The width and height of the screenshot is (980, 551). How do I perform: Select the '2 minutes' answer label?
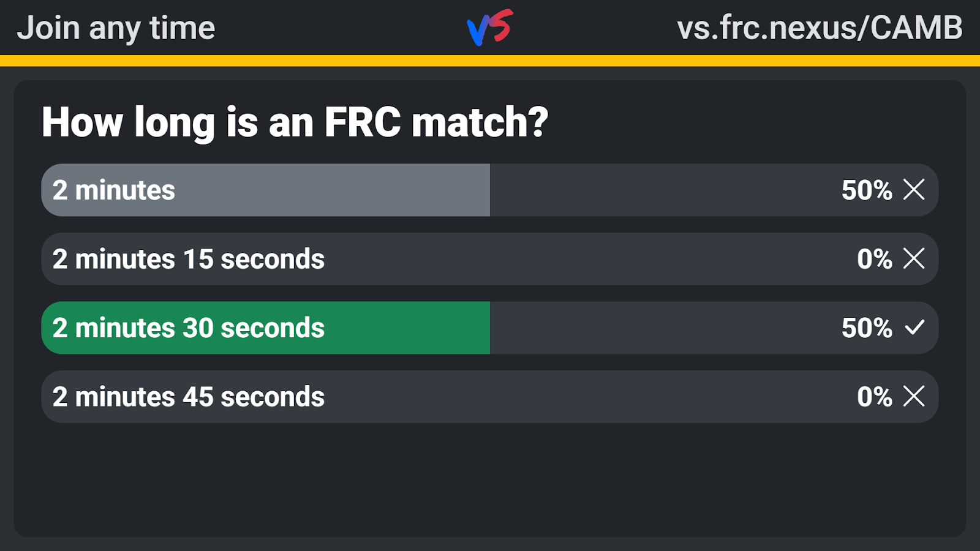[x=114, y=190]
